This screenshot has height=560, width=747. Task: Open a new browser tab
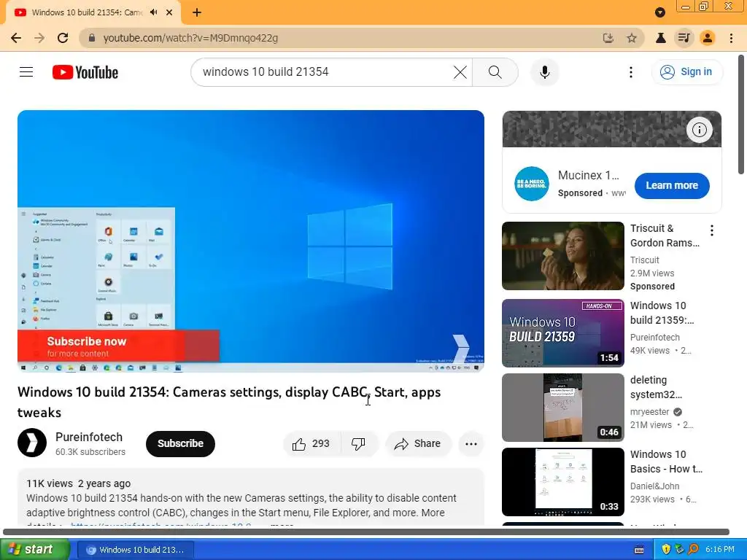pyautogui.click(x=197, y=12)
